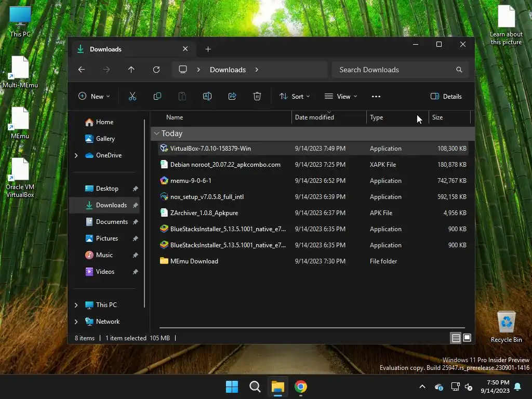The image size is (532, 399).
Task: Click chevron after Downloads in address bar
Action: (x=257, y=70)
